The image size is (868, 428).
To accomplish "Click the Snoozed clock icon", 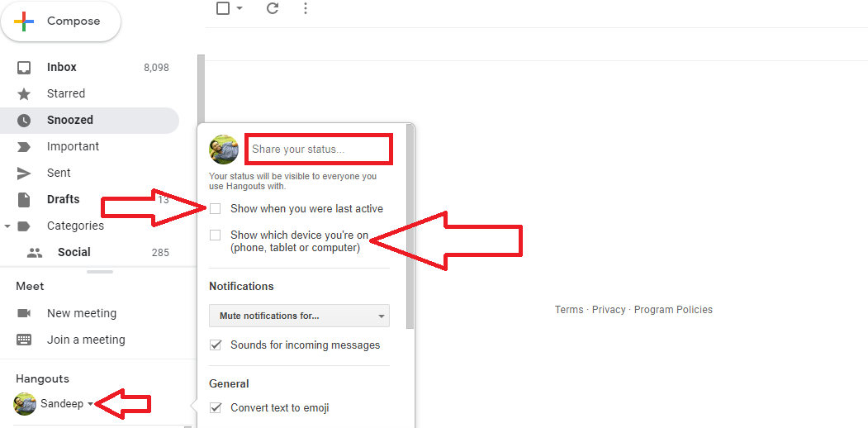I will click(24, 120).
